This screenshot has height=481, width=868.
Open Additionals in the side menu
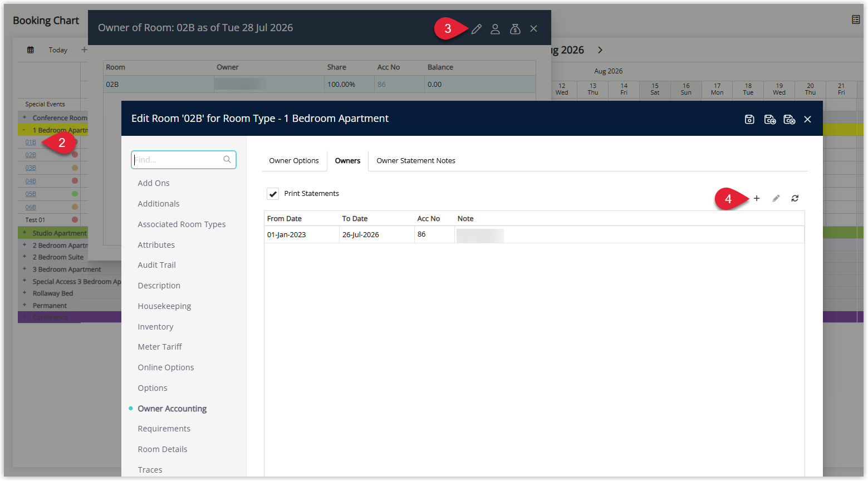[159, 204]
